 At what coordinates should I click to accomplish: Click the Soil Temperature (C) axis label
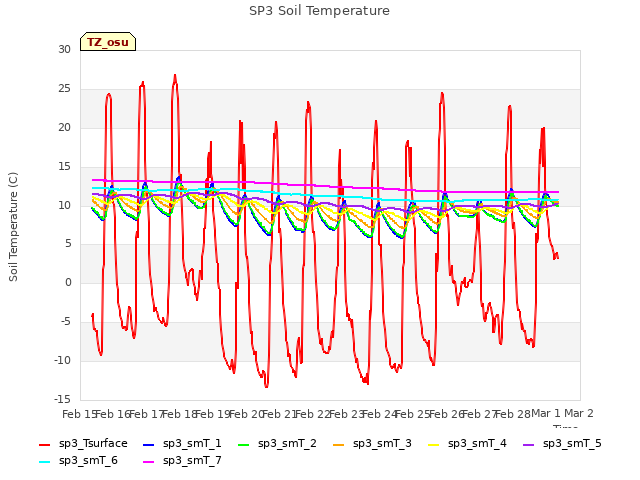(13, 227)
